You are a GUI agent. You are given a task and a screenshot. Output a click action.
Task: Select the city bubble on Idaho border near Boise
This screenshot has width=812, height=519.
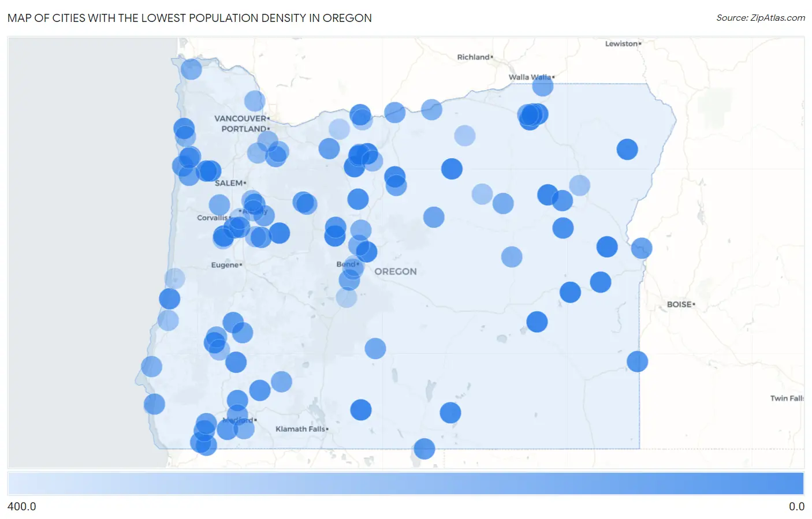642,248
